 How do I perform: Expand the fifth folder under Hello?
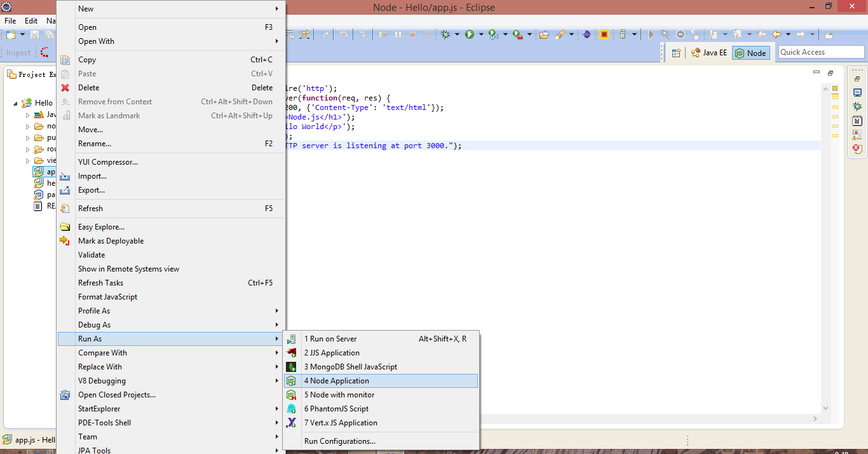pyautogui.click(x=27, y=161)
